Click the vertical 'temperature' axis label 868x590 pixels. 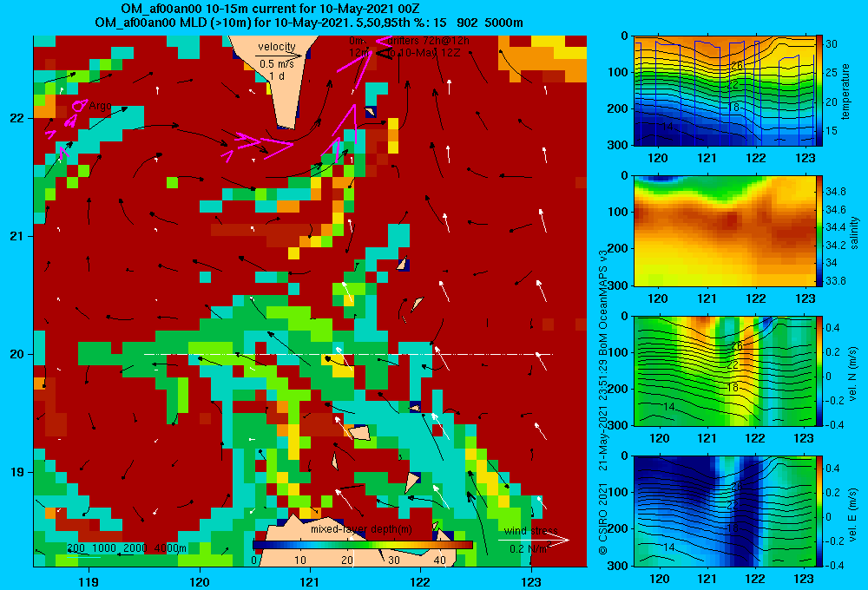pos(845,91)
